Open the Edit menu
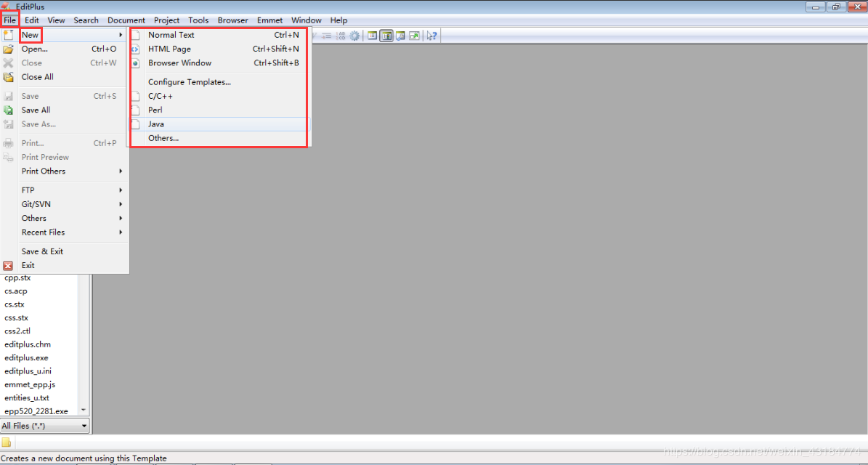 click(x=32, y=20)
